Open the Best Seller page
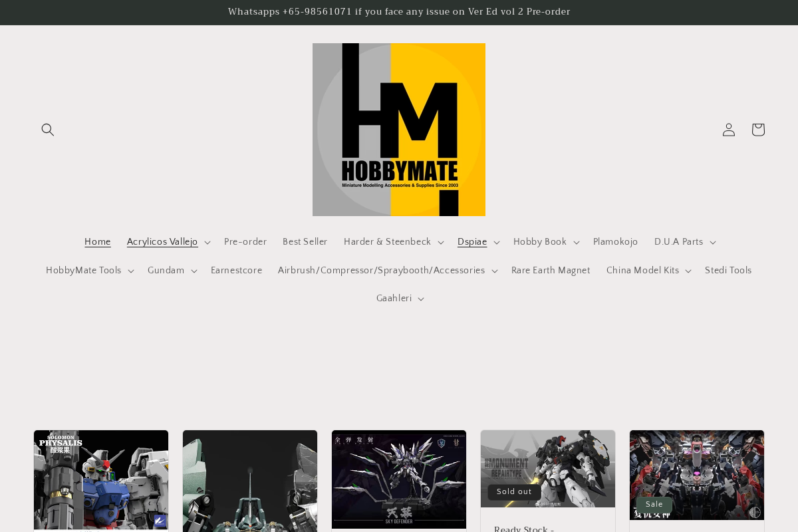Viewport: 798px width, 532px height. [x=305, y=242]
